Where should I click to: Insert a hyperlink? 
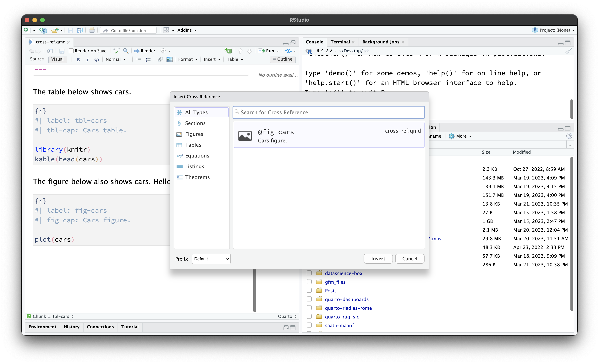point(160,59)
